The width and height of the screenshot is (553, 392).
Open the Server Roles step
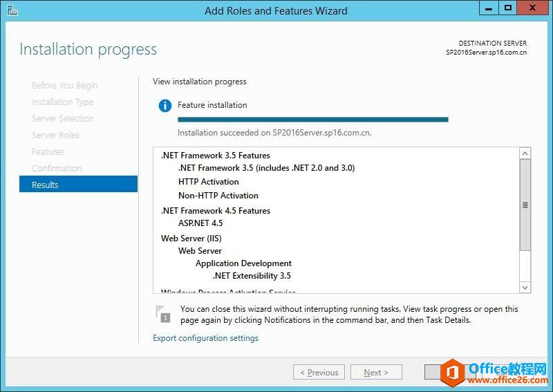point(55,135)
